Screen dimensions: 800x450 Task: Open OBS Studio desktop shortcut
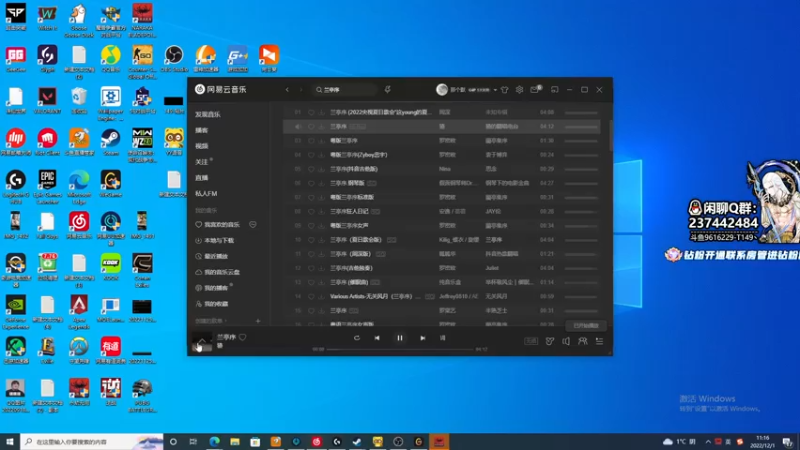pyautogui.click(x=174, y=59)
